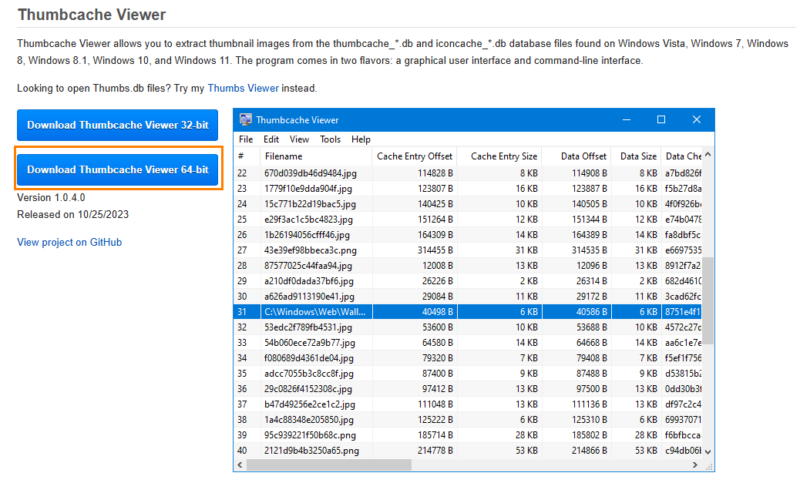Open the View menu

tap(299, 139)
